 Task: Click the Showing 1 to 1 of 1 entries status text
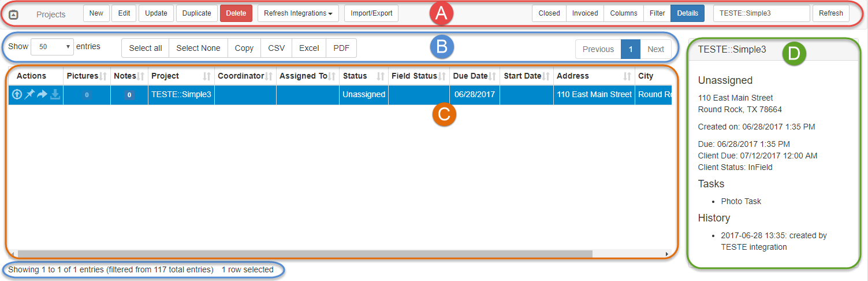coord(111,269)
